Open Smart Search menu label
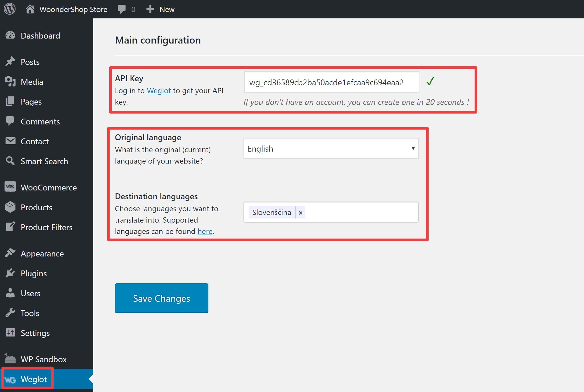The height and width of the screenshot is (392, 584). pos(44,161)
